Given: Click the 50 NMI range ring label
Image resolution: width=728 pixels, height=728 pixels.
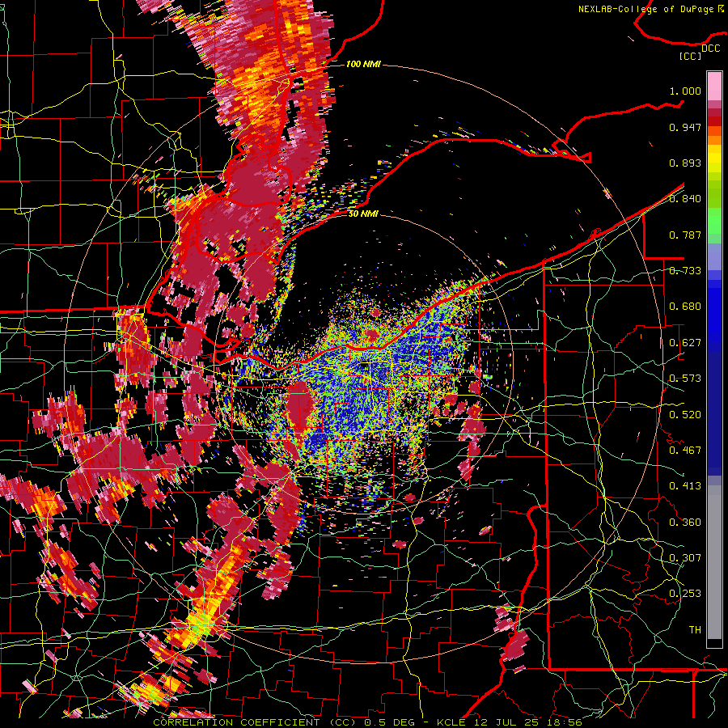Looking at the screenshot, I should [x=363, y=214].
